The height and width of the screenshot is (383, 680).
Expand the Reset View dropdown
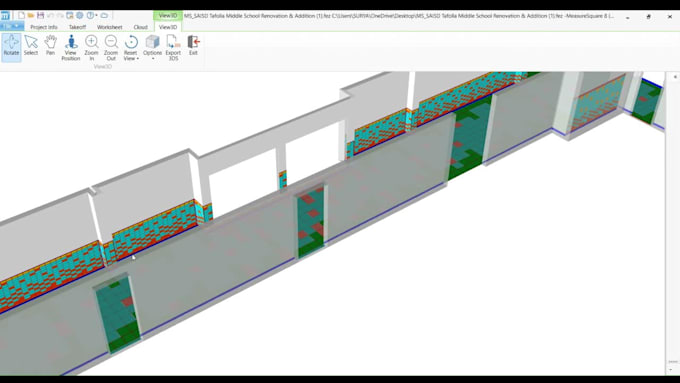coord(131,48)
